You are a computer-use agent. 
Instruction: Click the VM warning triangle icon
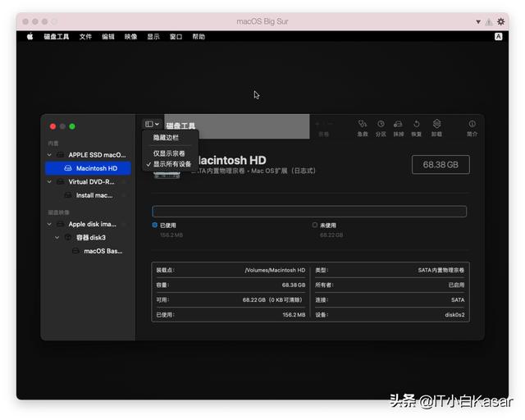pyautogui.click(x=489, y=22)
